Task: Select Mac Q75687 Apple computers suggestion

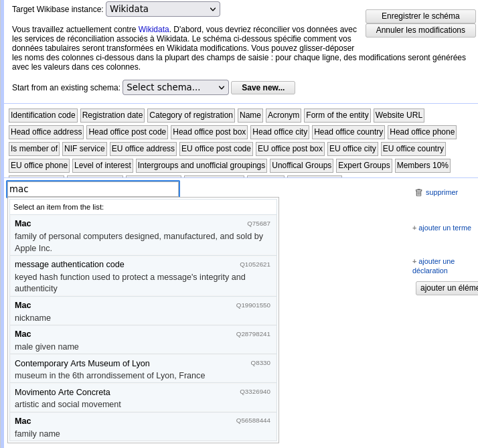Action: [143, 235]
